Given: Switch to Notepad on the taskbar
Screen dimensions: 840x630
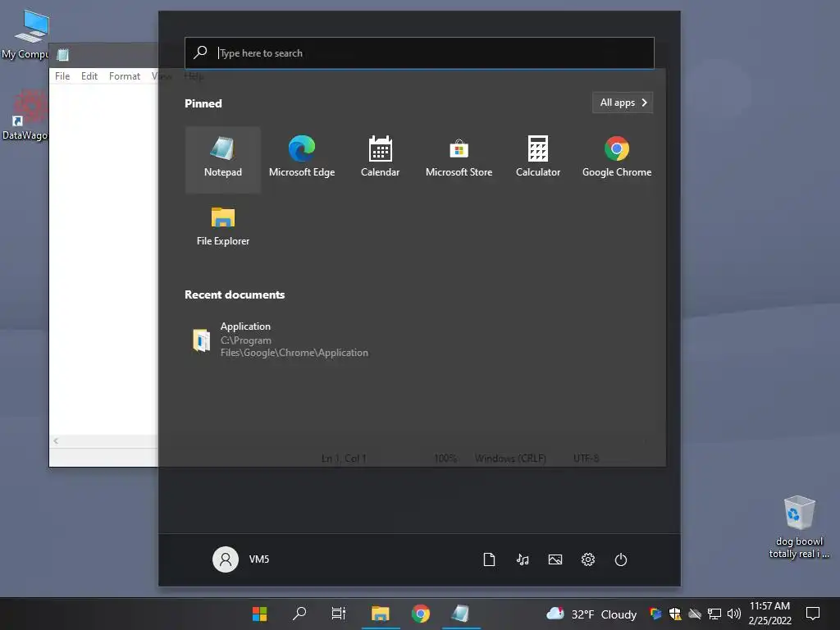Looking at the screenshot, I should click(x=461, y=614).
